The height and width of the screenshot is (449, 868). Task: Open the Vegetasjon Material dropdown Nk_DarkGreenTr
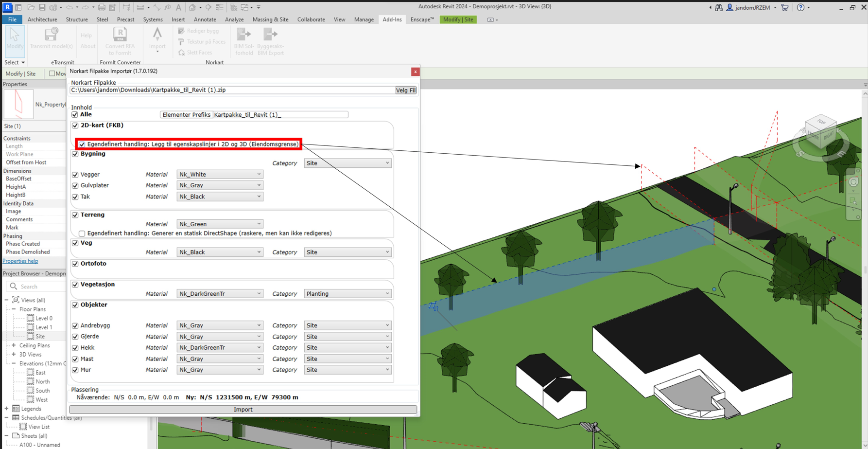point(220,294)
